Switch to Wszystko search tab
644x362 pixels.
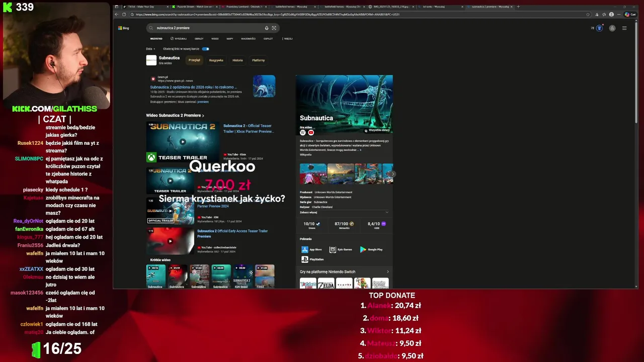click(156, 39)
